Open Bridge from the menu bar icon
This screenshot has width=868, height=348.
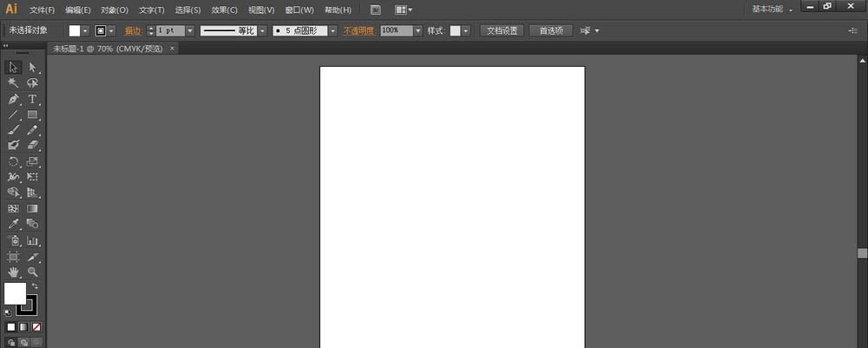pos(375,10)
